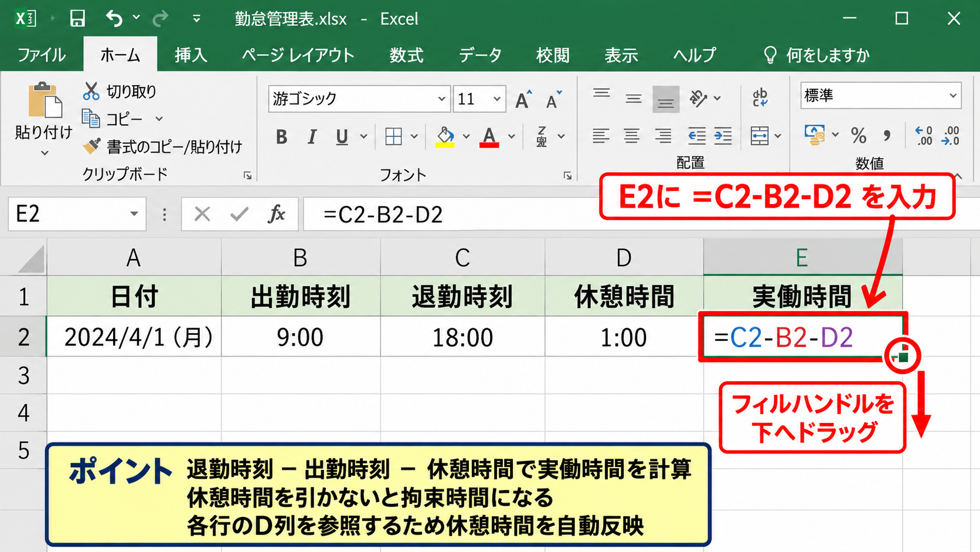Click the decrease font size icon
This screenshot has width=980, height=552.
tap(554, 100)
